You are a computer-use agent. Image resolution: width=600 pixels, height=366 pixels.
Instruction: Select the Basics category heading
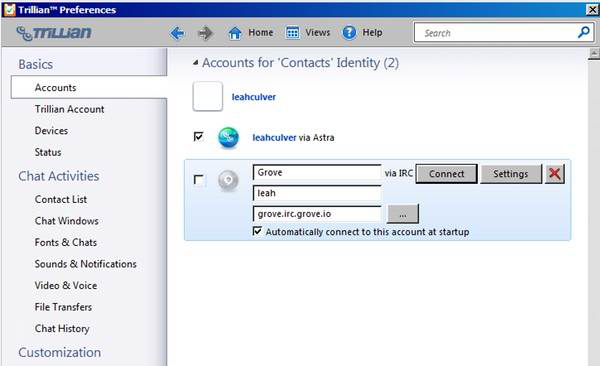pyautogui.click(x=36, y=64)
